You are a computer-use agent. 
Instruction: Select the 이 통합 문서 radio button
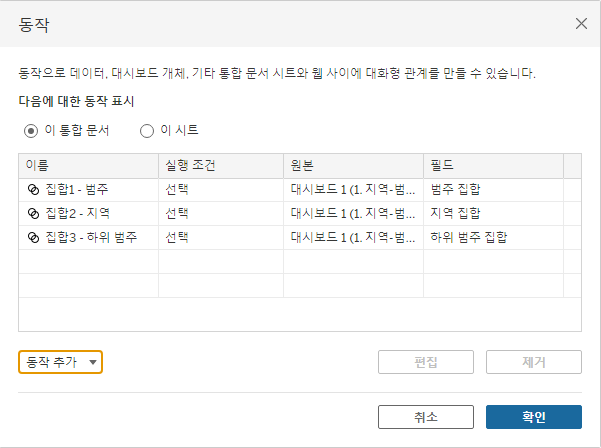[31, 131]
